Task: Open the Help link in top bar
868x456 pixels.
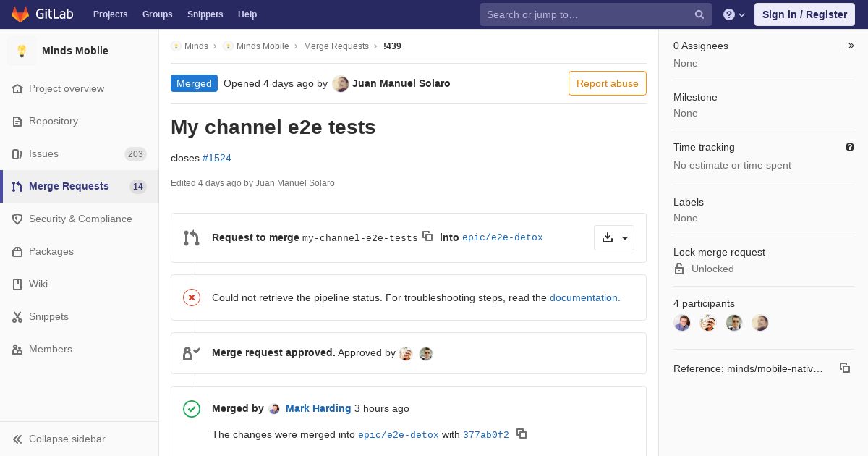Action: click(247, 14)
